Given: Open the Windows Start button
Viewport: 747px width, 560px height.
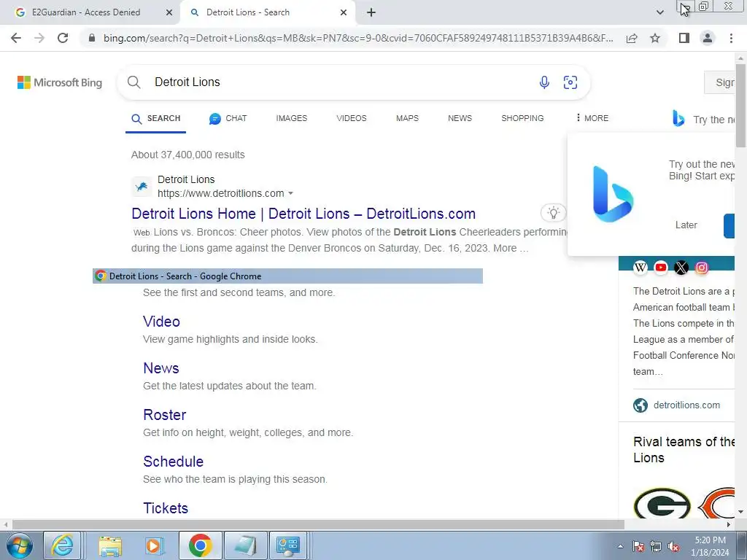Looking at the screenshot, I should click(20, 545).
